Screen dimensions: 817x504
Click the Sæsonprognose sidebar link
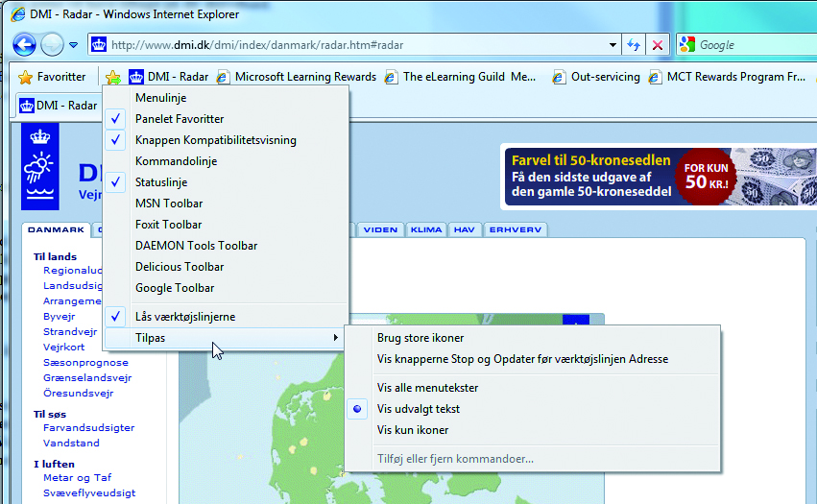(85, 363)
